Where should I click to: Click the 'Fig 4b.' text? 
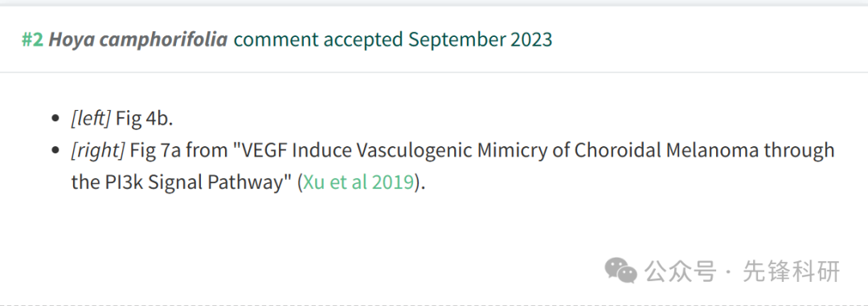[145, 118]
